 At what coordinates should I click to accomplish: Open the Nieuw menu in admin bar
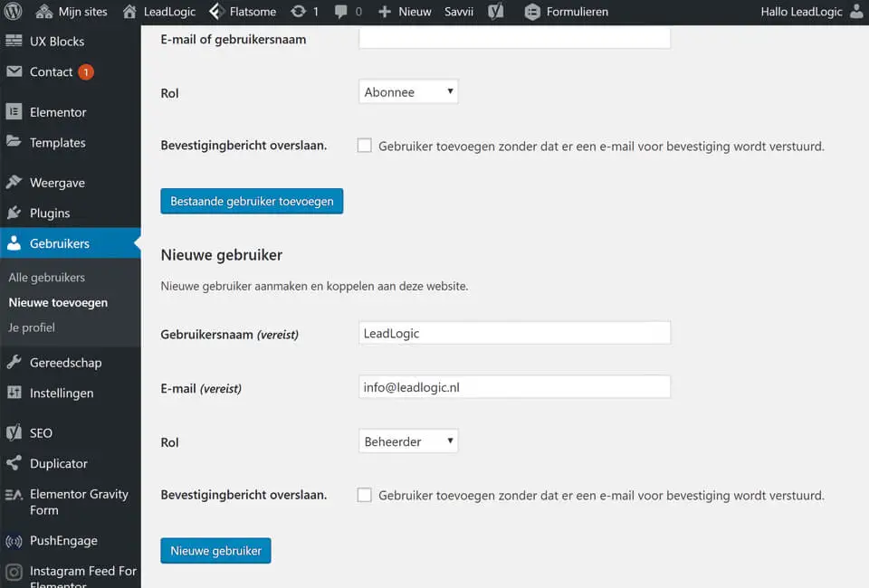(x=404, y=12)
